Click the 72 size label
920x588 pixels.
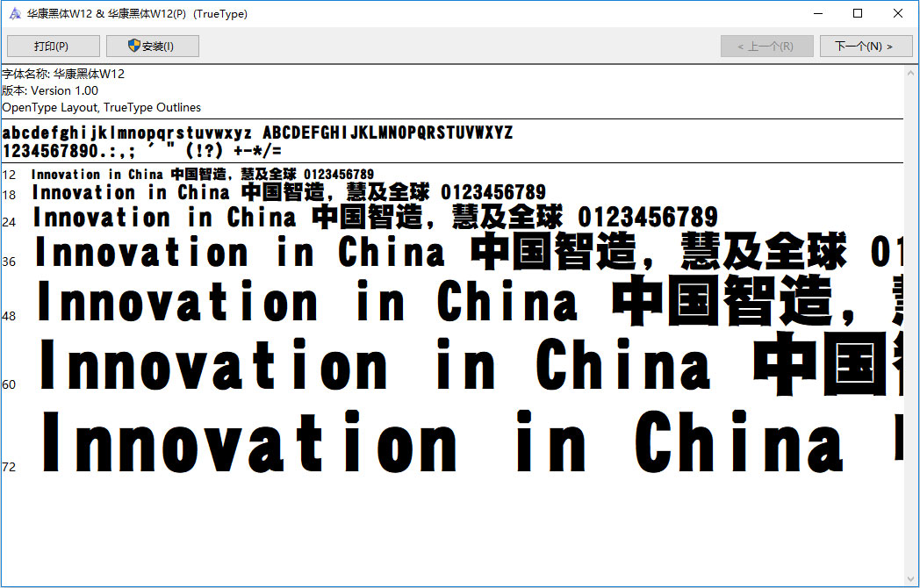click(x=9, y=467)
